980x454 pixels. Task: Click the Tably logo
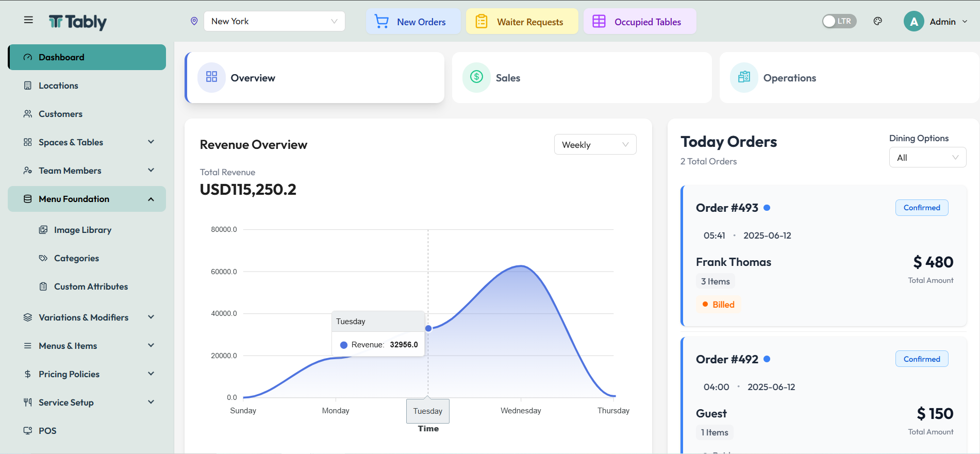click(78, 22)
